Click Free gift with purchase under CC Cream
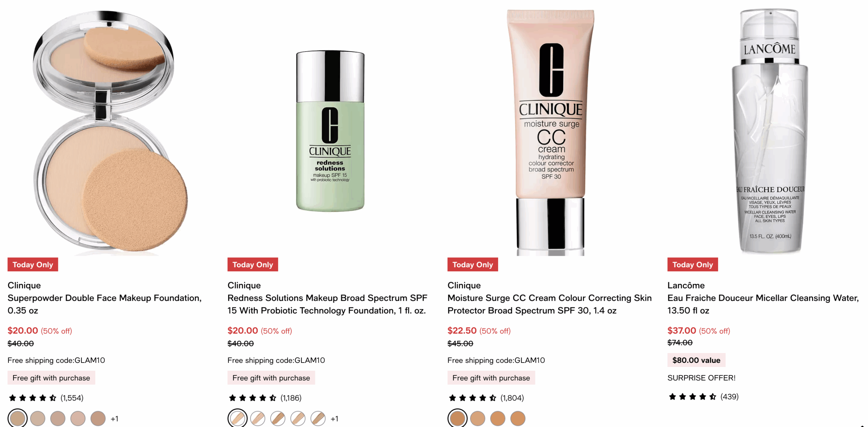The image size is (868, 427). click(491, 377)
